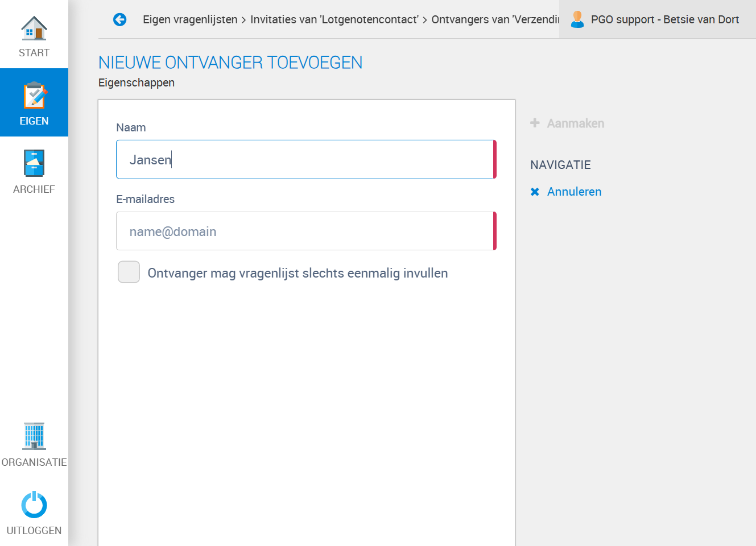Click the 'NAVIGATIE' section label
This screenshot has height=546, width=756.
point(560,165)
